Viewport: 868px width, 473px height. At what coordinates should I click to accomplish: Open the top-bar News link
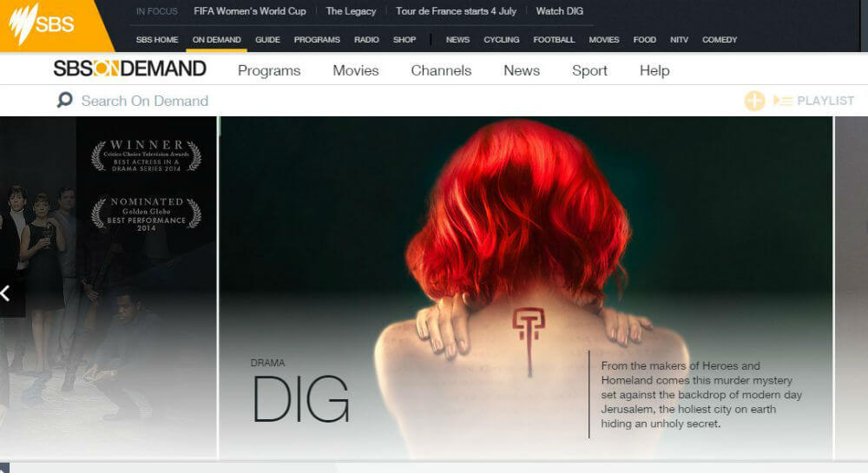(x=457, y=40)
